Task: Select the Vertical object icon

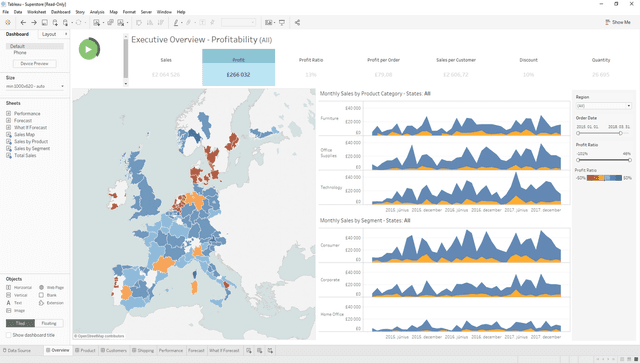Action: tap(9, 295)
